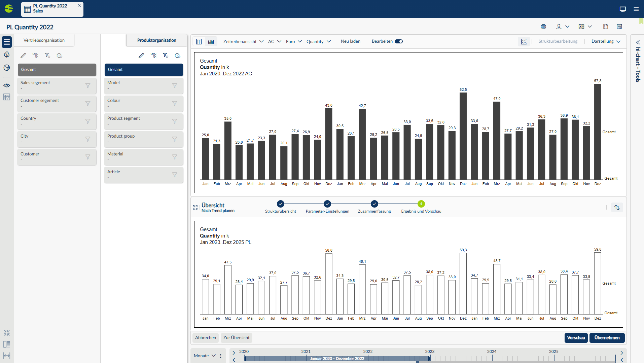Image resolution: width=644 pixels, height=363 pixels.
Task: Open the hamburger menu in top right corner
Action: click(x=636, y=9)
